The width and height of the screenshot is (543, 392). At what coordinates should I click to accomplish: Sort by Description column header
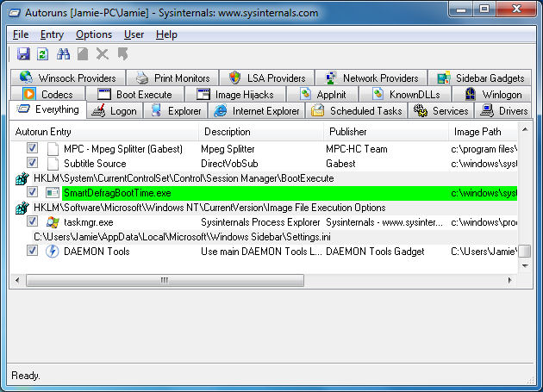(x=261, y=132)
